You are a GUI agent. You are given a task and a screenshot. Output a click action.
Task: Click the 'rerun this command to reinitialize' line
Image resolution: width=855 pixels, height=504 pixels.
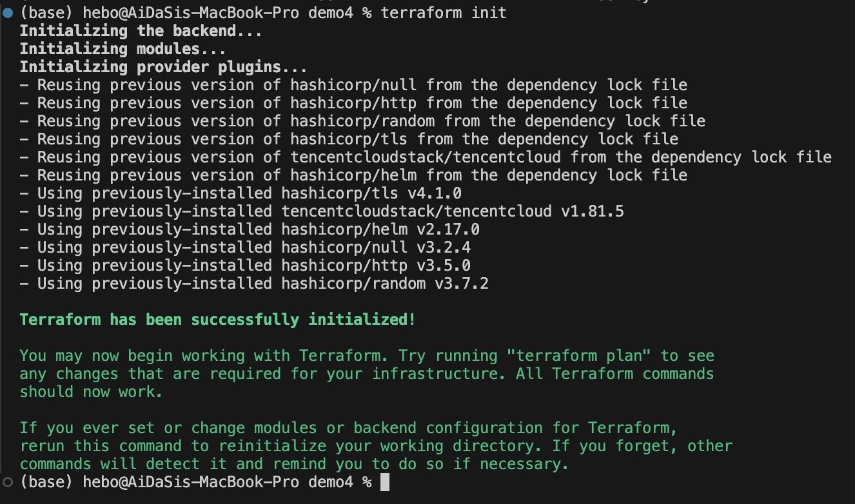coord(376,446)
